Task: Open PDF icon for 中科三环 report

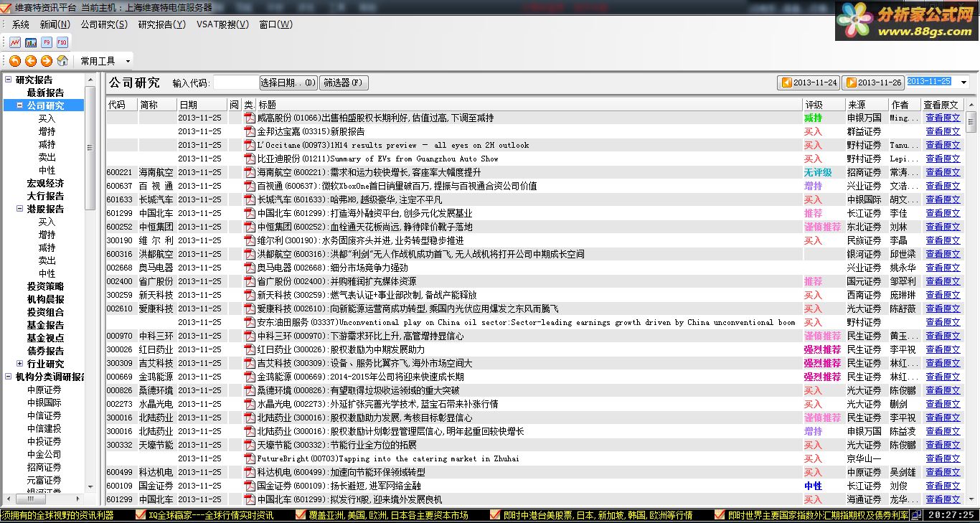Action: click(250, 336)
